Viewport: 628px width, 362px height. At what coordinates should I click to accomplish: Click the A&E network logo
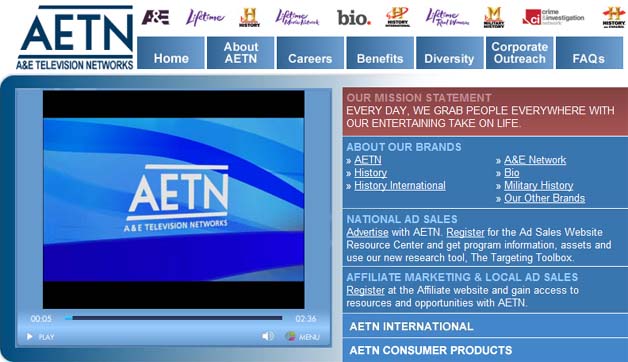click(x=155, y=17)
